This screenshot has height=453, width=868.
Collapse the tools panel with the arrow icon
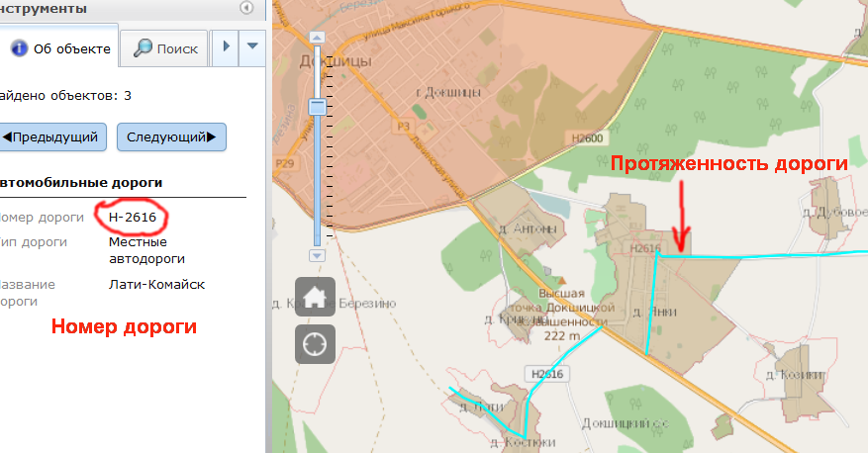pos(246,8)
